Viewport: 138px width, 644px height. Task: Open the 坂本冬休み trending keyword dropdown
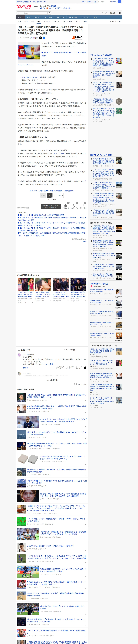(113, 2)
